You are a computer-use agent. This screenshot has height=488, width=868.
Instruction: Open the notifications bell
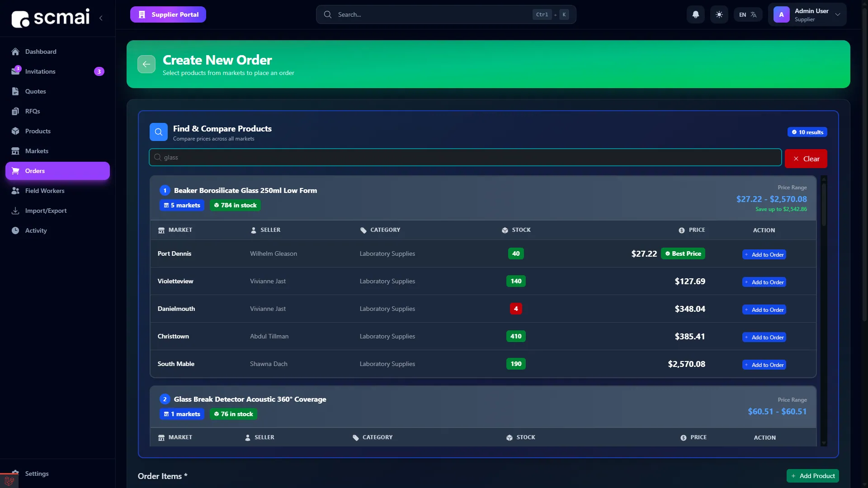pyautogui.click(x=696, y=14)
